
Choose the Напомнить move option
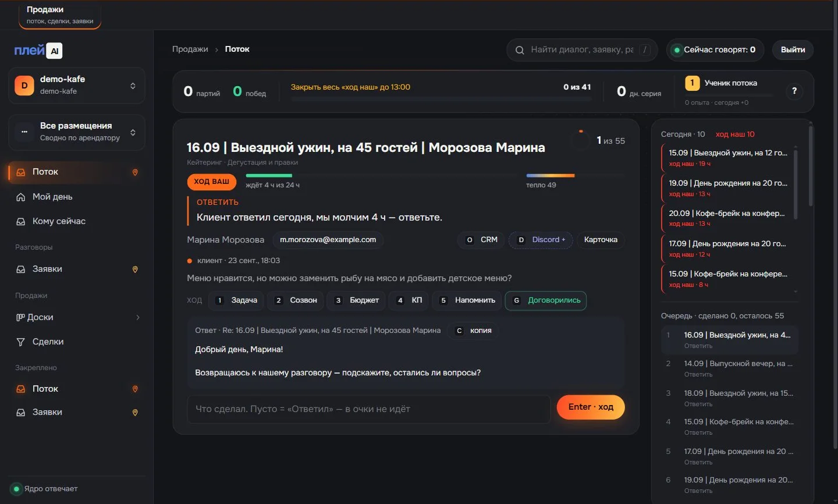(x=467, y=300)
